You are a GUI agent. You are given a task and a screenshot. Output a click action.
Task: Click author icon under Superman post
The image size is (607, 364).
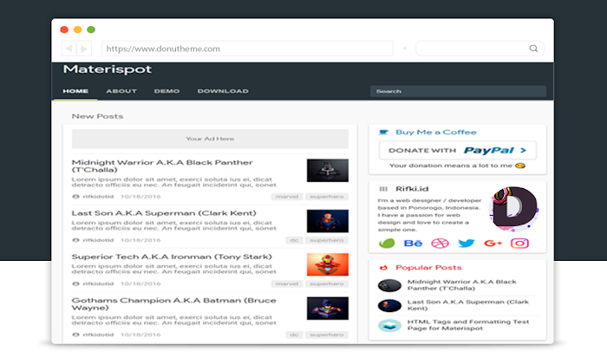(76, 240)
